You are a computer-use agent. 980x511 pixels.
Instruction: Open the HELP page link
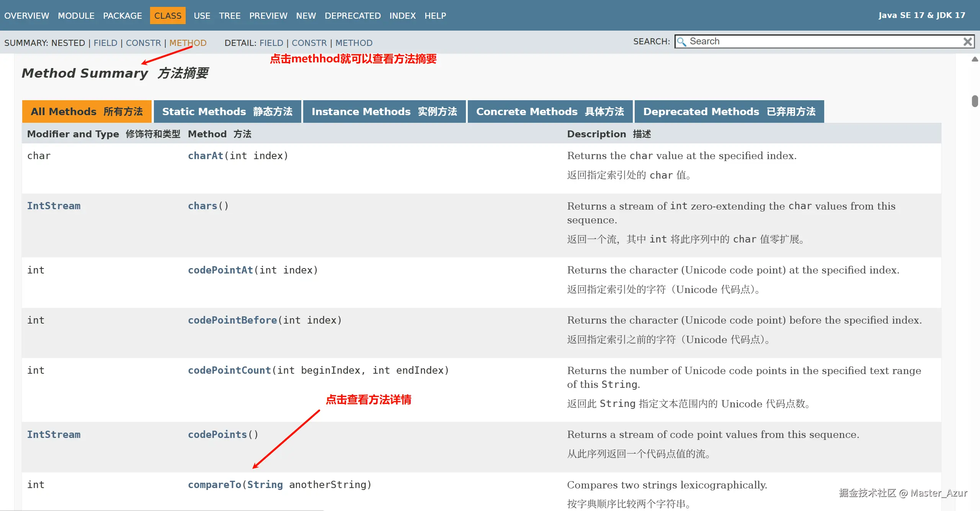tap(435, 16)
